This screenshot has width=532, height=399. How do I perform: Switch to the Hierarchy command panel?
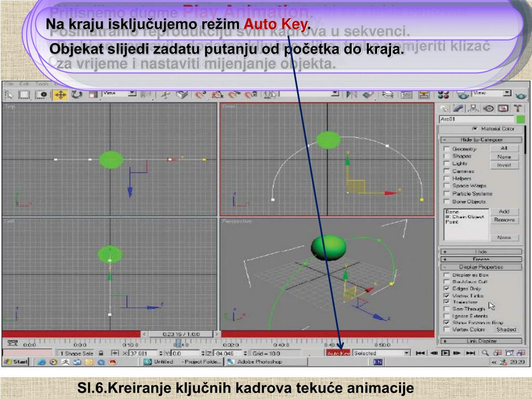[x=473, y=109]
